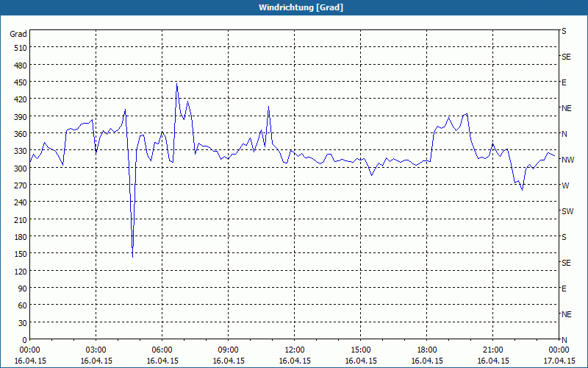Select the 00:00 label above date 17.04.15
This screenshot has width=588, height=368.
pyautogui.click(x=559, y=350)
